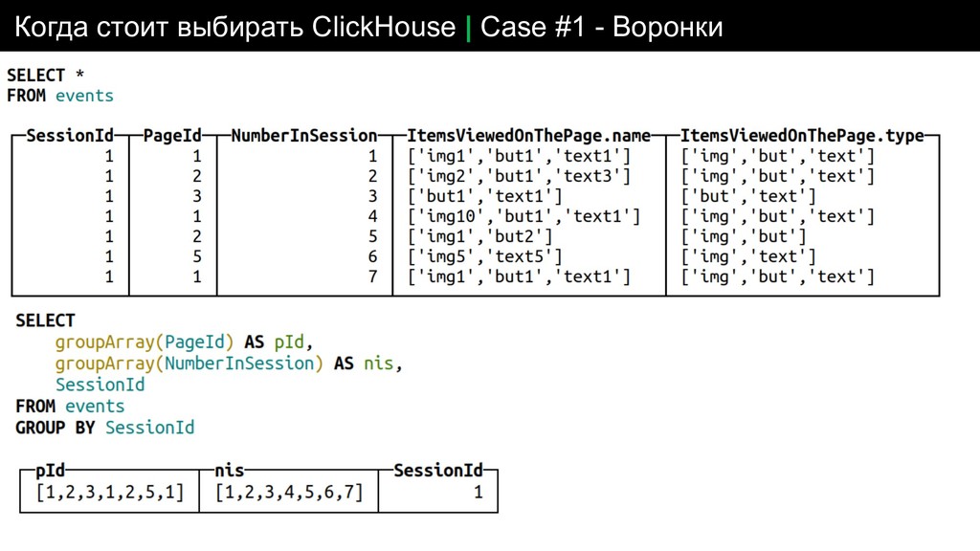Image resolution: width=980 pixels, height=551 pixels.
Task: Click the cell ['img10','but1','text1']
Action: 524,216
